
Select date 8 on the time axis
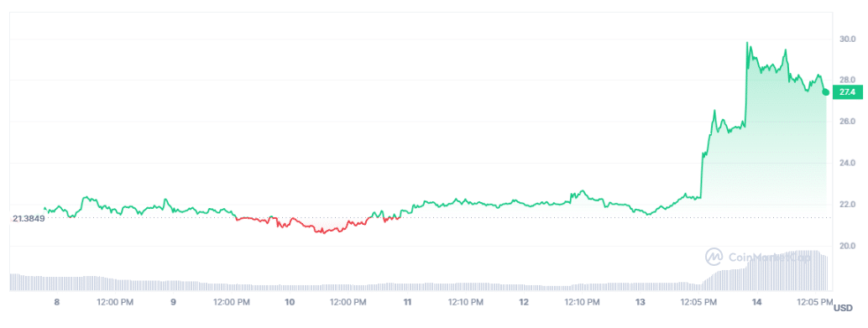tap(56, 302)
